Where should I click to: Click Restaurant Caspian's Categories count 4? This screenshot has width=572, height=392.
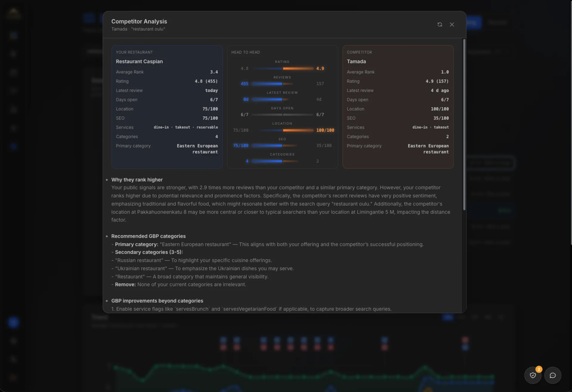click(x=217, y=137)
